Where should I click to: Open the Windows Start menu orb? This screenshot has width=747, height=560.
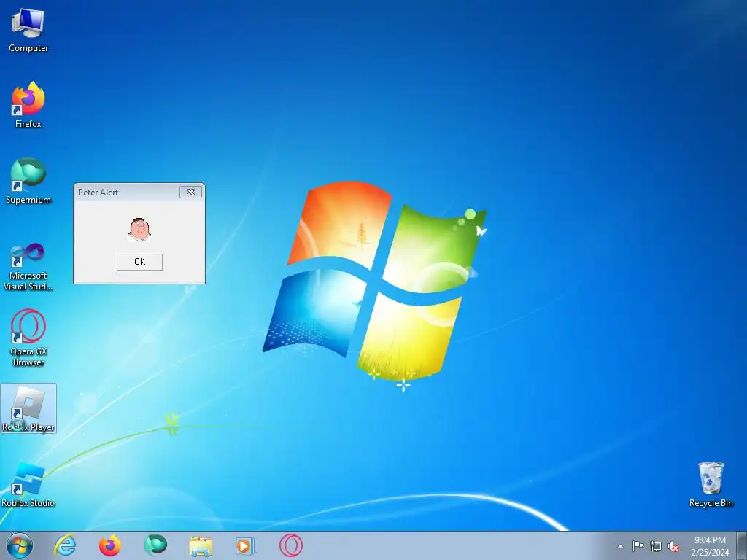20,545
